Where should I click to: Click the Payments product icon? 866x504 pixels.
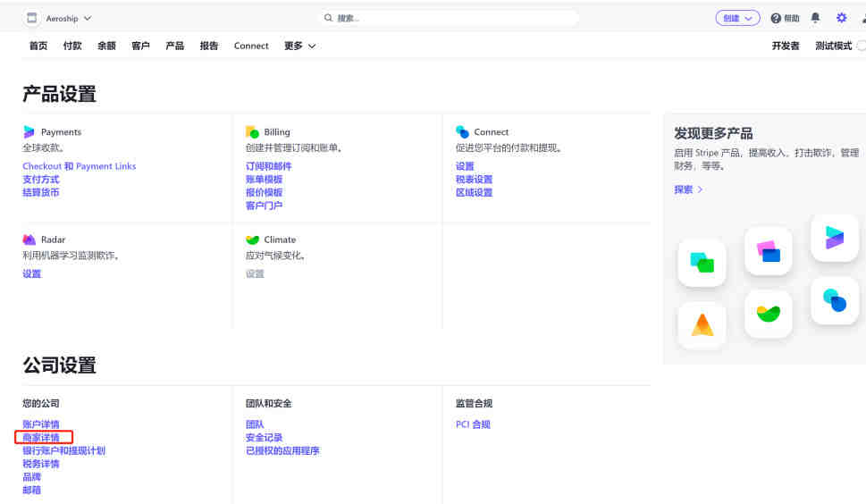[x=29, y=132]
